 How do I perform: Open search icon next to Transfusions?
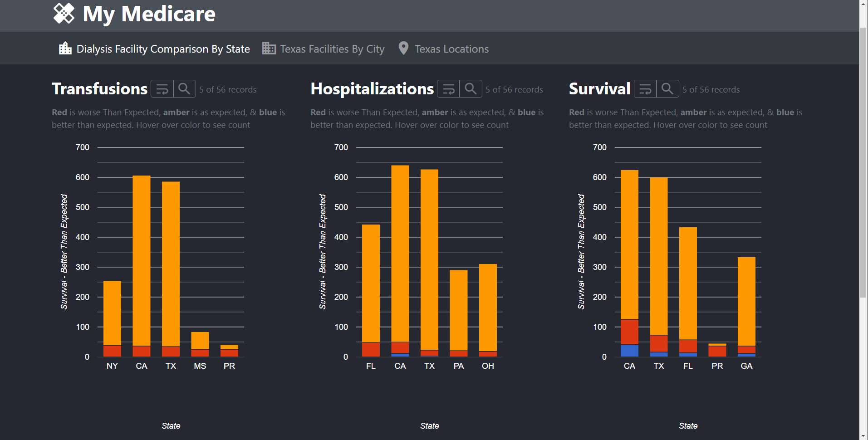tap(184, 89)
